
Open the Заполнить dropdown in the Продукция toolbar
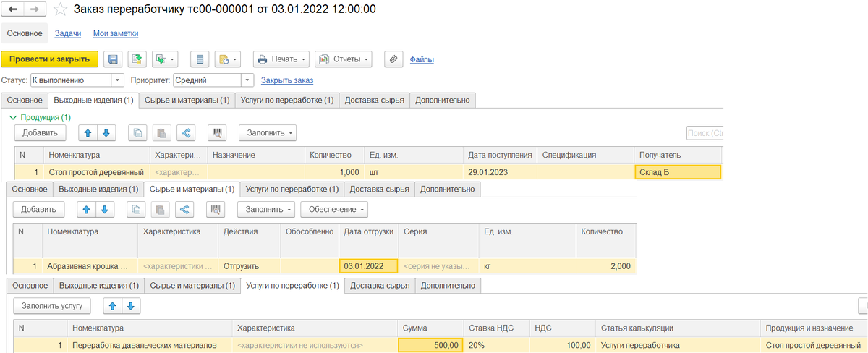(x=267, y=133)
